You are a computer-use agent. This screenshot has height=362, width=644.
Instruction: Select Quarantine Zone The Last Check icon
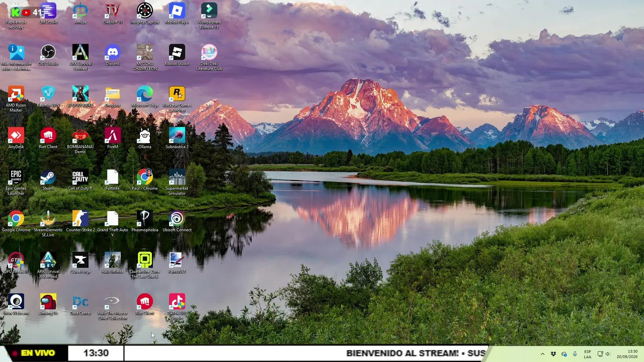[145, 266]
